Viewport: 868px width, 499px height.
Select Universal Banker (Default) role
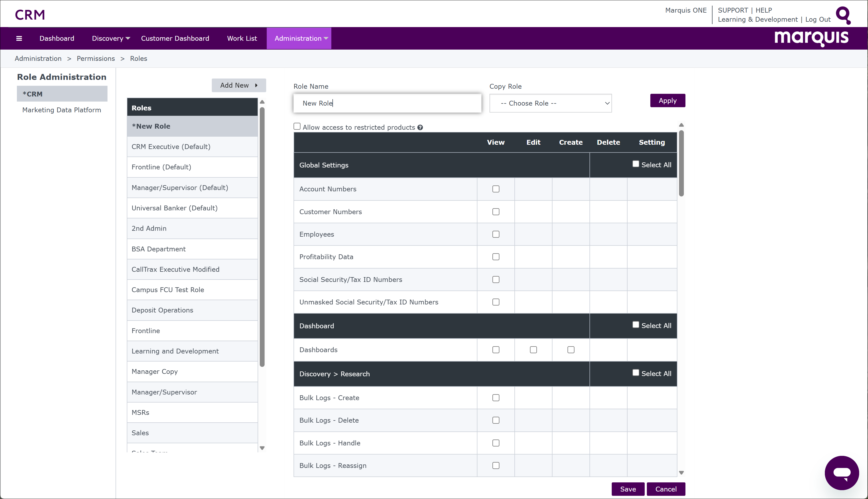point(192,208)
